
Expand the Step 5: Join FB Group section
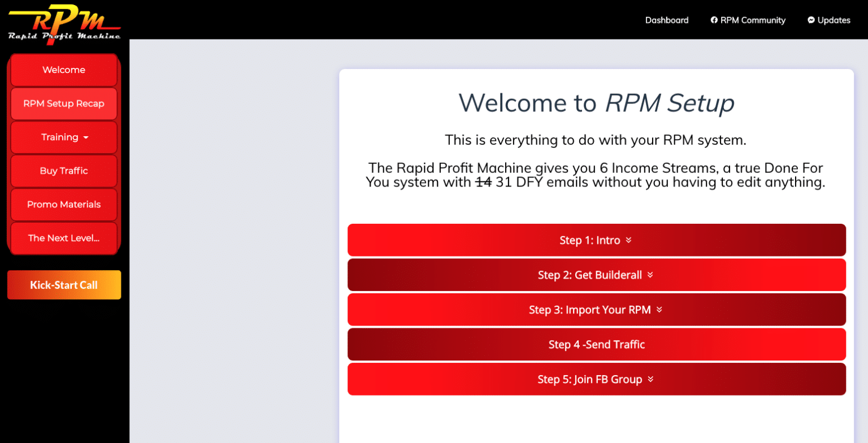(x=596, y=379)
